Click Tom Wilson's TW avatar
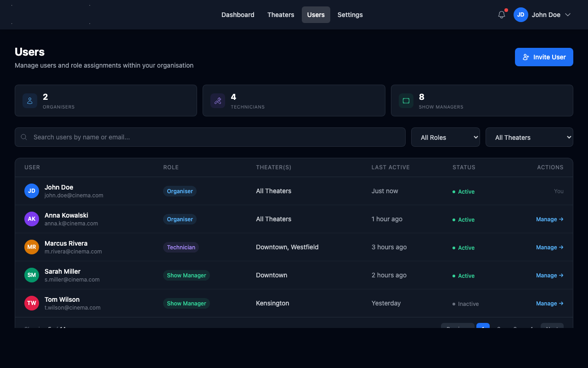 coord(32,303)
